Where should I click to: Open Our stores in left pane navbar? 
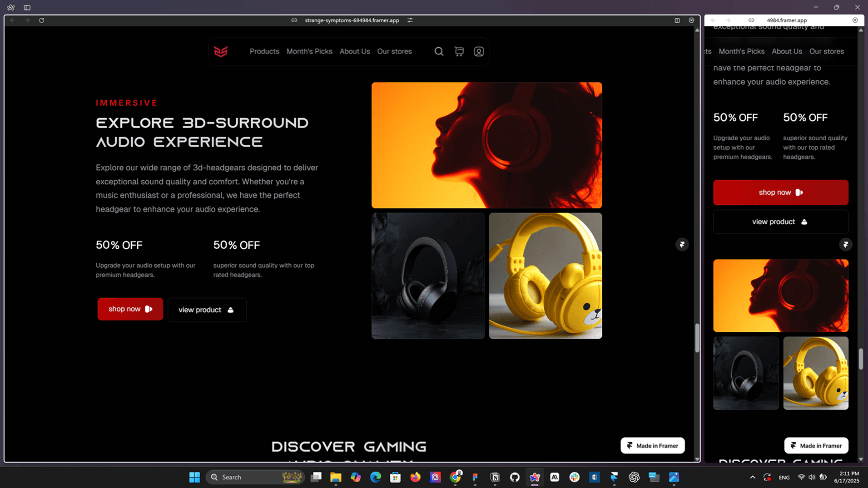click(x=394, y=51)
